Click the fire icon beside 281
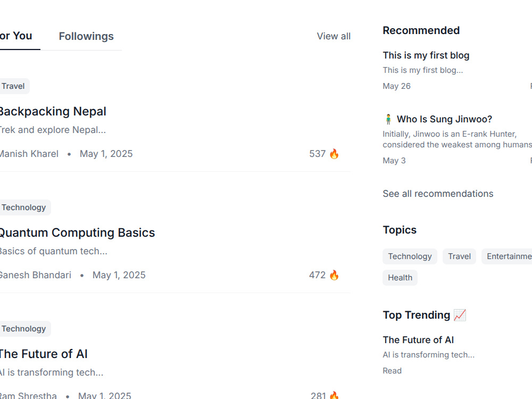The image size is (532, 399). 334,395
